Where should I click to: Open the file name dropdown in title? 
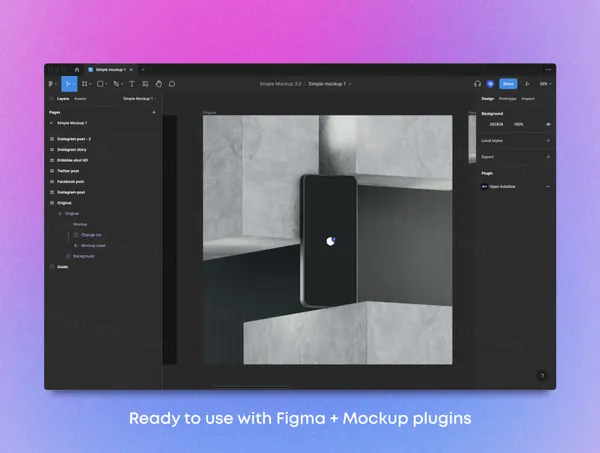tap(331, 84)
